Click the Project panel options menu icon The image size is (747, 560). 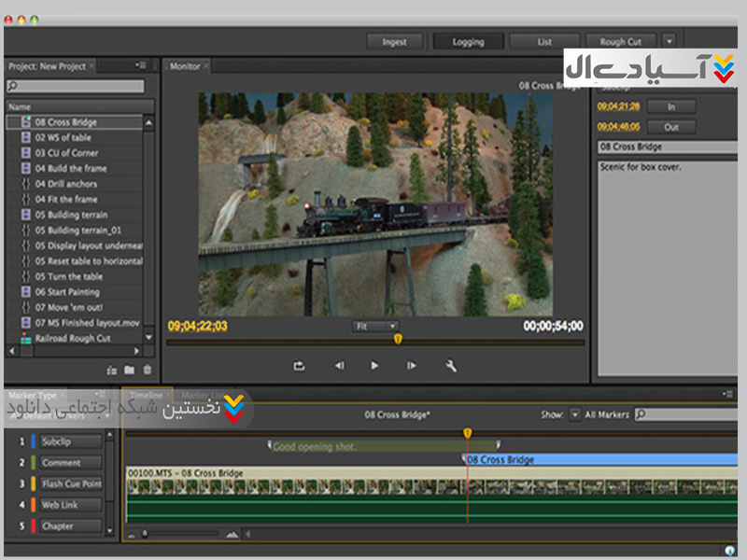[140, 66]
